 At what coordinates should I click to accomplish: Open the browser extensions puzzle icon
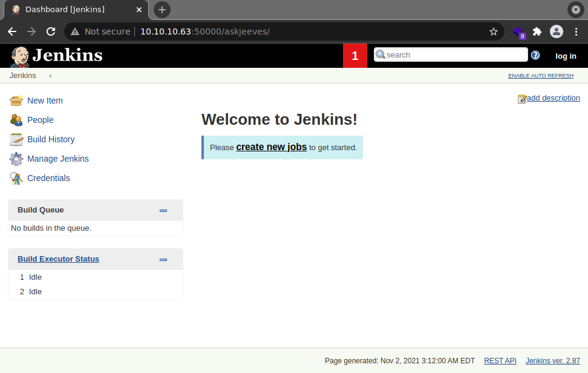click(537, 31)
